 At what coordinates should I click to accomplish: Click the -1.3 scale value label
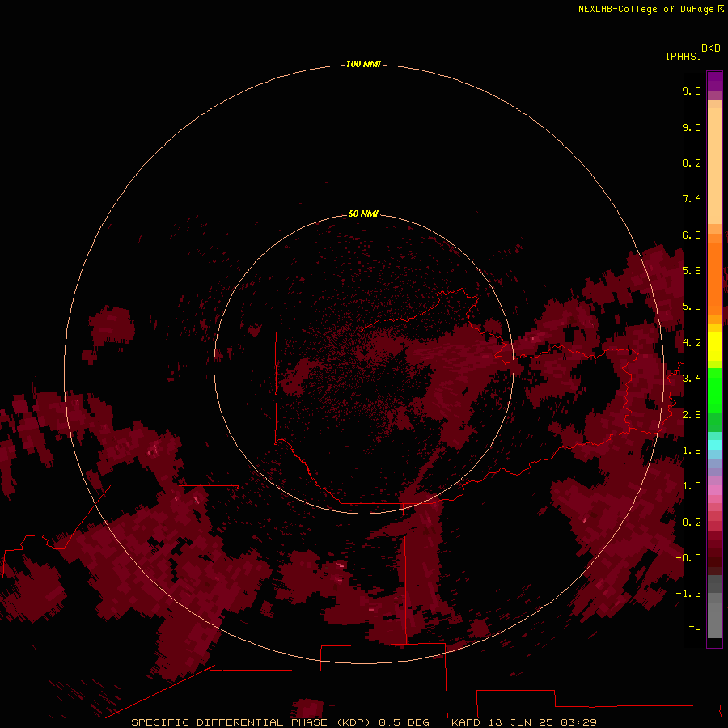pyautogui.click(x=688, y=594)
